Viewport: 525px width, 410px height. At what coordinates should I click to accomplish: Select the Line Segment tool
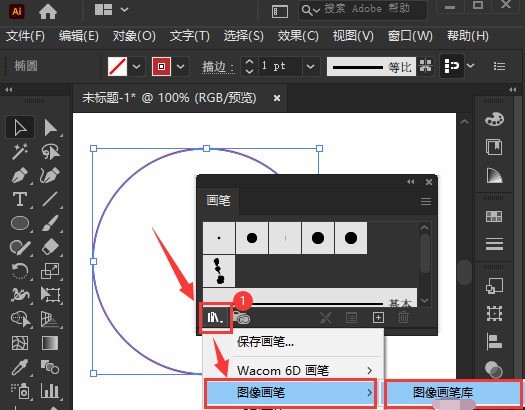(x=50, y=199)
